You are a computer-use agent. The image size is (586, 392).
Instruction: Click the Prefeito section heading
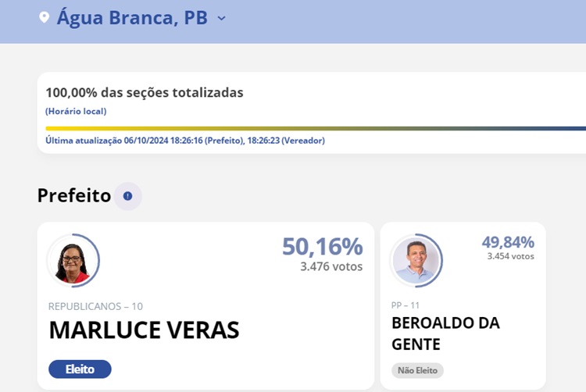click(74, 196)
